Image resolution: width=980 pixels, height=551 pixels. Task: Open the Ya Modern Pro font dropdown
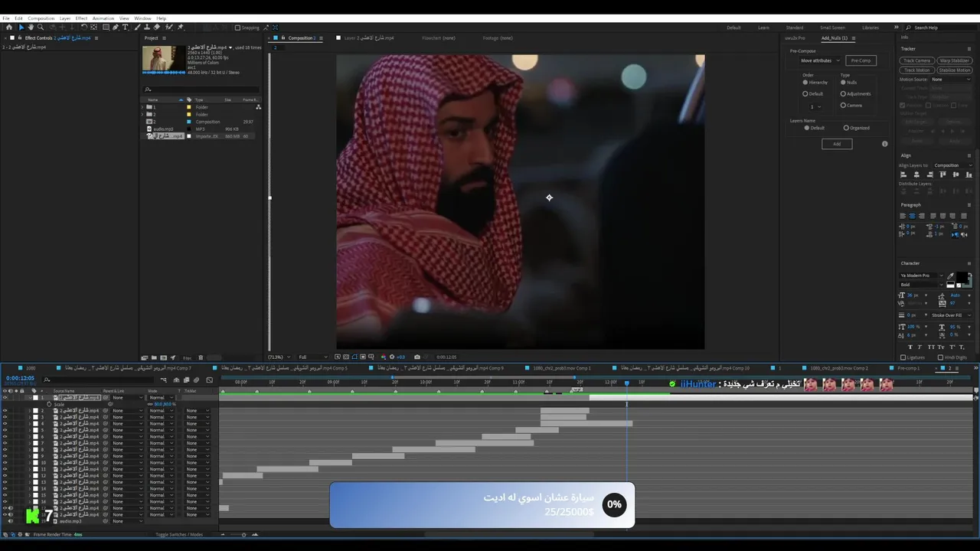[921, 275]
